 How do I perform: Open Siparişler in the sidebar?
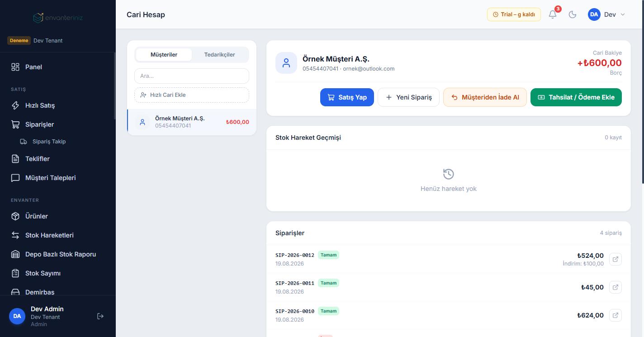(x=58, y=124)
